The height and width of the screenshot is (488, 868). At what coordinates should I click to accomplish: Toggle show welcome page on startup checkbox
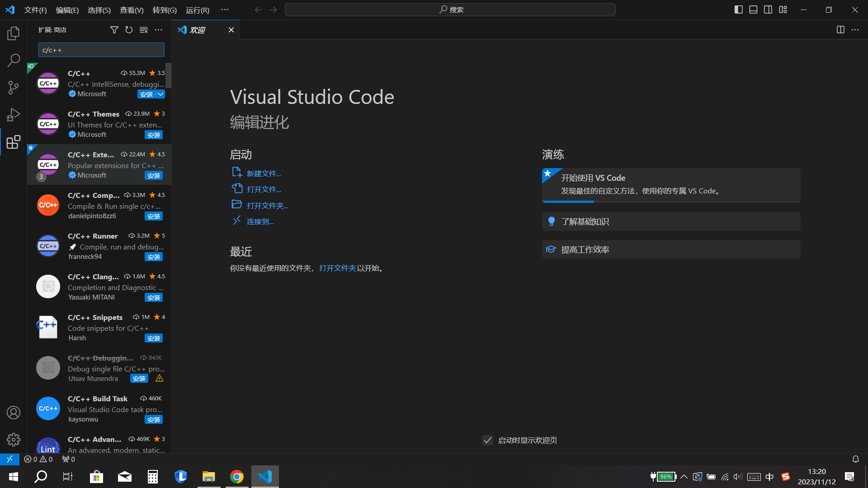tap(487, 440)
